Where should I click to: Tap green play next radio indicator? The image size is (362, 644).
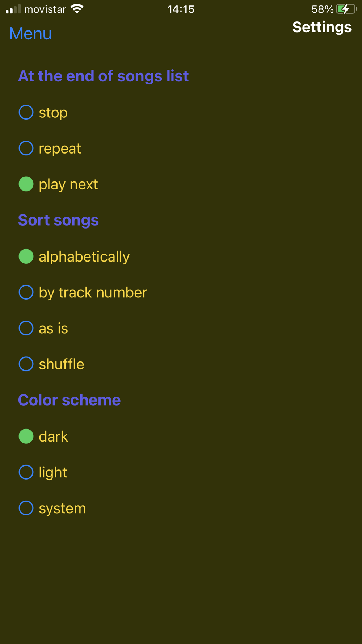(x=26, y=184)
